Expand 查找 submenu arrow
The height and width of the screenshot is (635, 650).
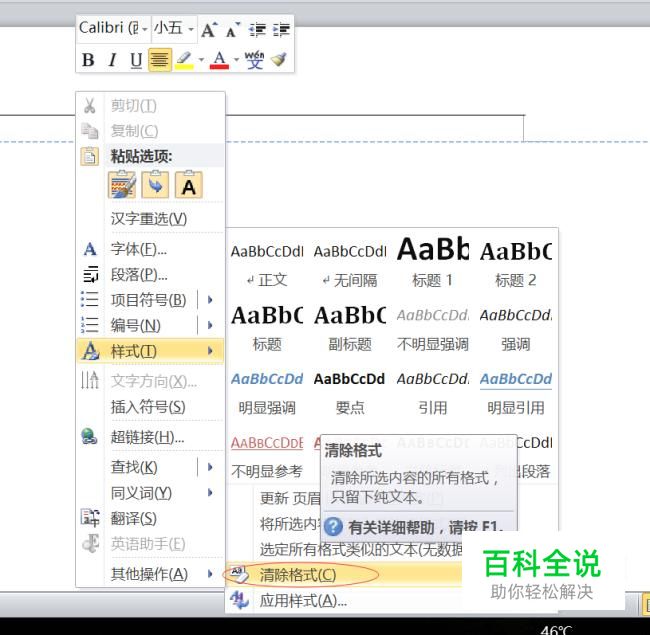(211, 467)
